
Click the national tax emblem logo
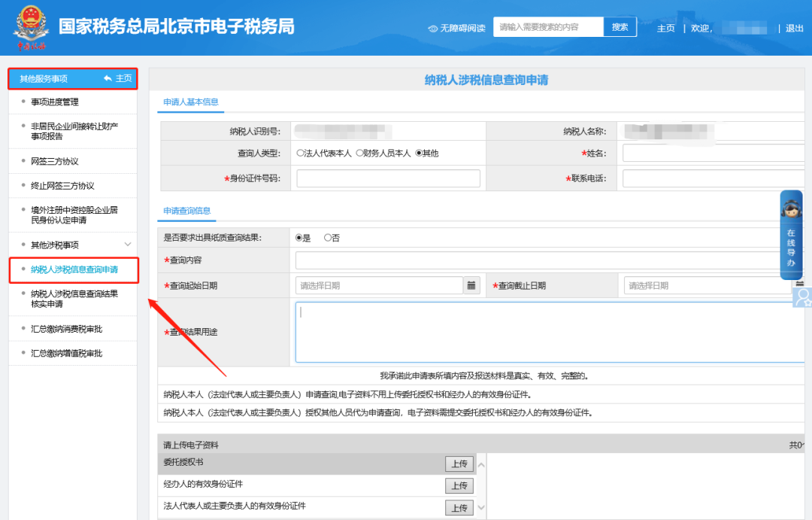click(31, 28)
